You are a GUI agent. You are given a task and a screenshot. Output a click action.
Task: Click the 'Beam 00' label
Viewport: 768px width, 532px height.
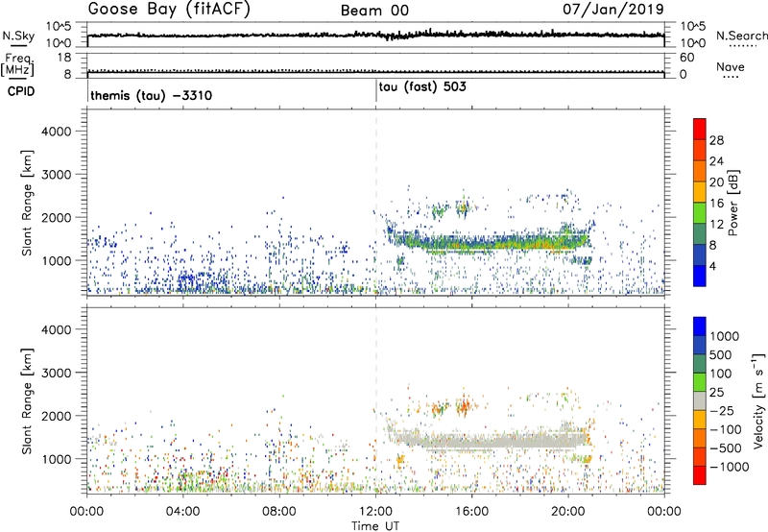click(374, 11)
